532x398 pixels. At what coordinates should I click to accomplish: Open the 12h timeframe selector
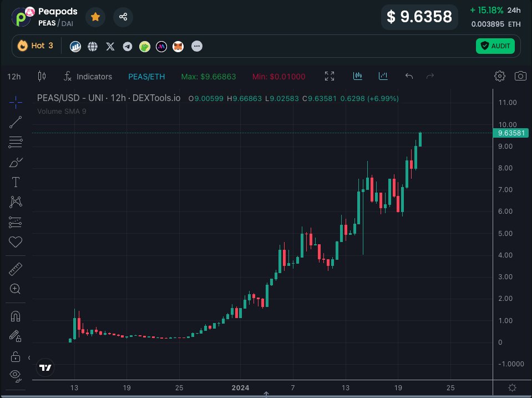point(14,77)
